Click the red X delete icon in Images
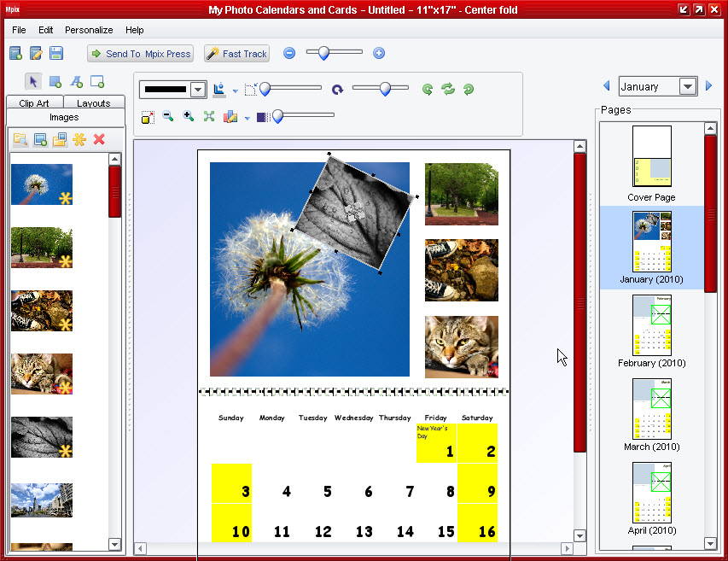Image resolution: width=728 pixels, height=561 pixels. click(x=99, y=139)
